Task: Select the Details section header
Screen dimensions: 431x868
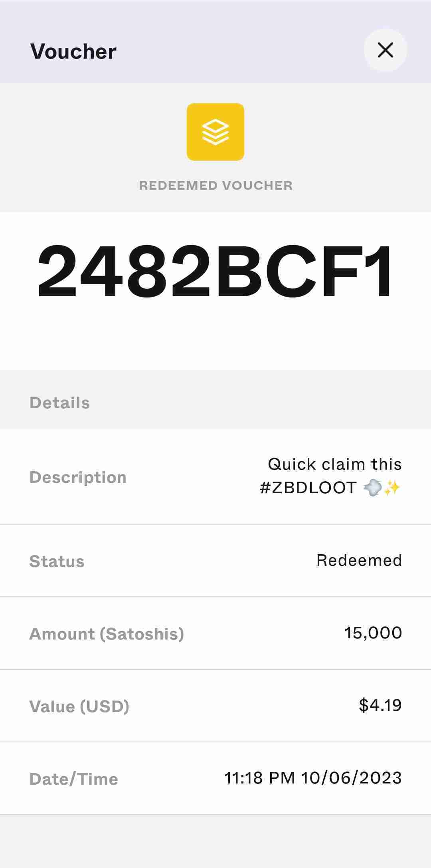Action: pyautogui.click(x=60, y=403)
